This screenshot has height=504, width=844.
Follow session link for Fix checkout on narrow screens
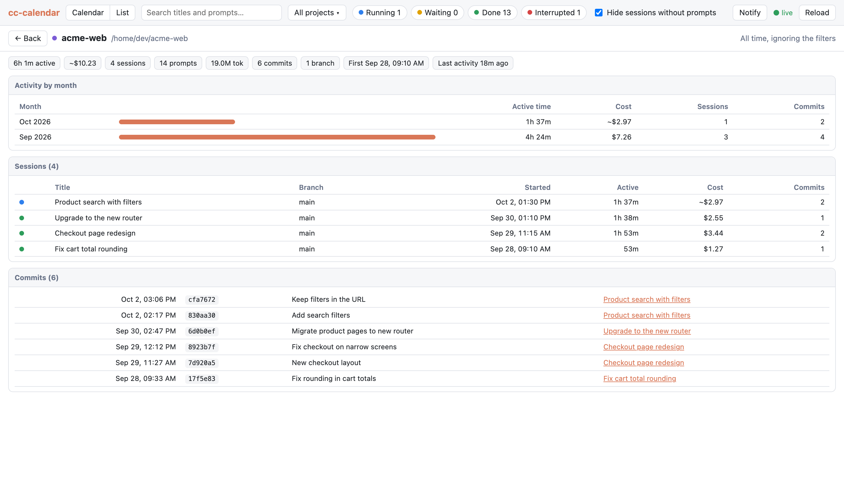click(644, 347)
